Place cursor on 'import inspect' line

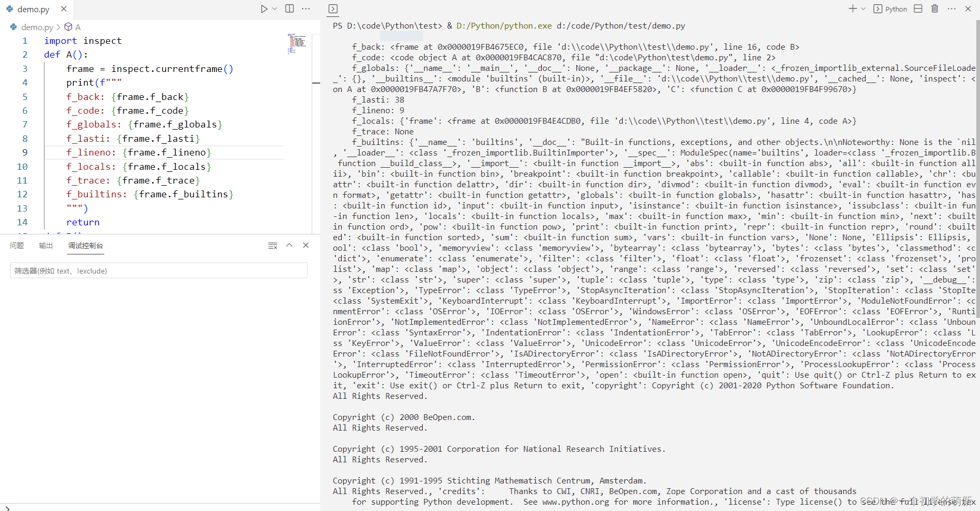click(83, 41)
